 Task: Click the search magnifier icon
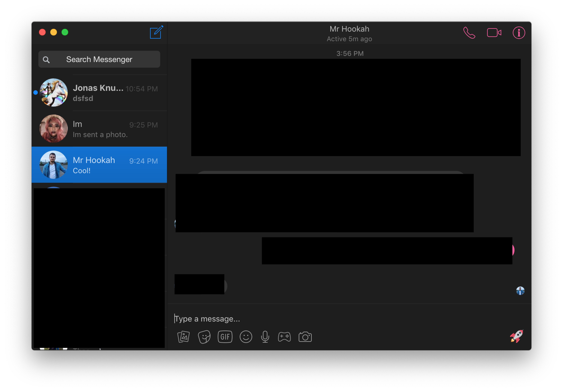pos(46,60)
